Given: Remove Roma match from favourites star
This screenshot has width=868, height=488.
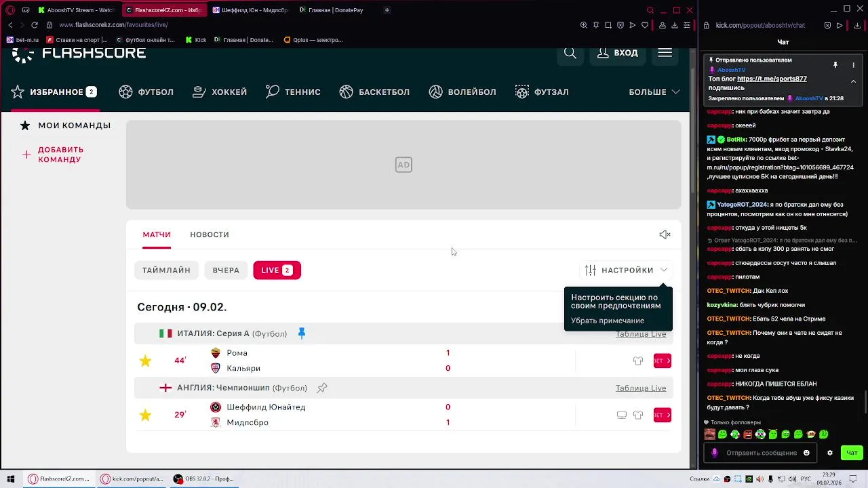Looking at the screenshot, I should [x=145, y=361].
